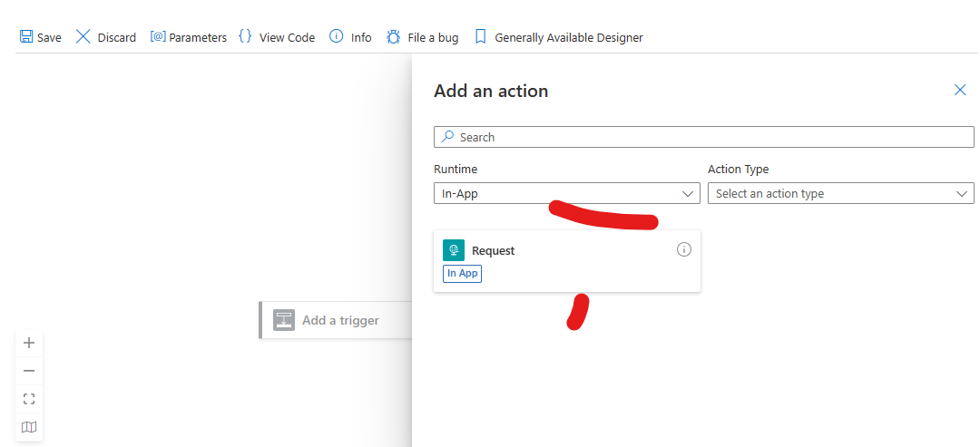Click the Add a trigger node icon
This screenshot has width=980, height=447.
(x=284, y=320)
